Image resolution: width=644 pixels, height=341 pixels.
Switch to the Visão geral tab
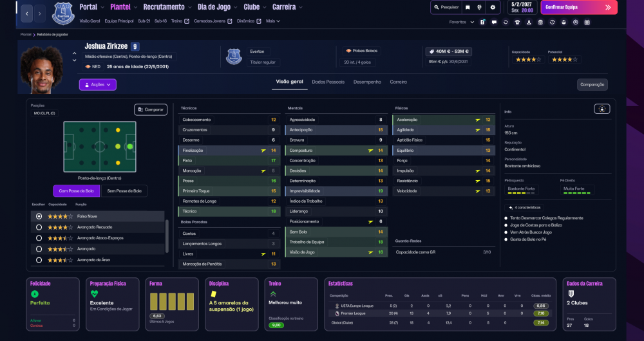(290, 82)
